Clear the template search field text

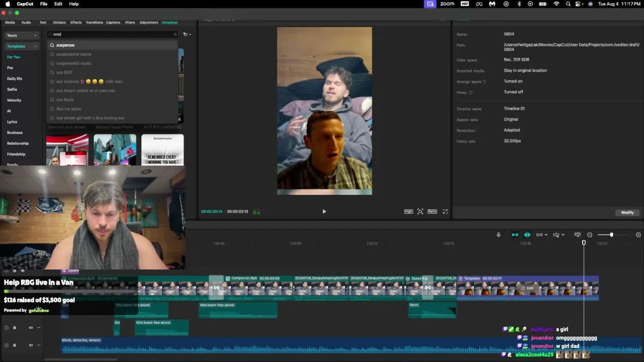point(175,35)
